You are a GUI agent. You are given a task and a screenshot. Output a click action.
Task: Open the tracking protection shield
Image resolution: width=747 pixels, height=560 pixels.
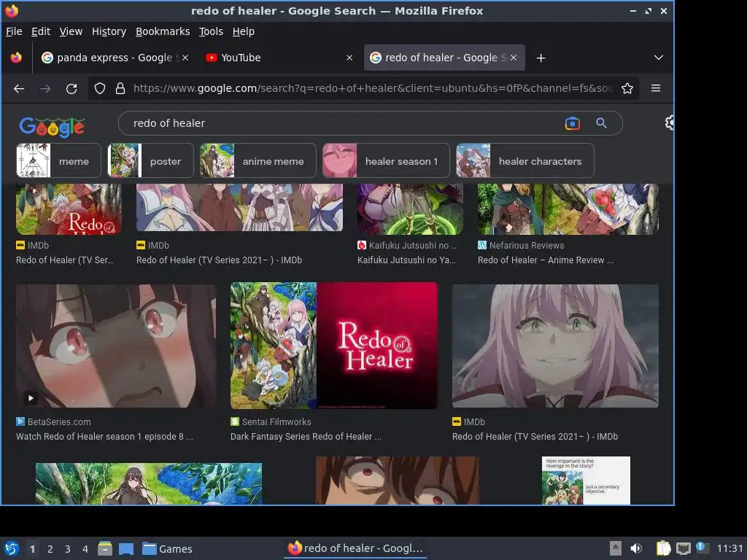click(x=99, y=88)
